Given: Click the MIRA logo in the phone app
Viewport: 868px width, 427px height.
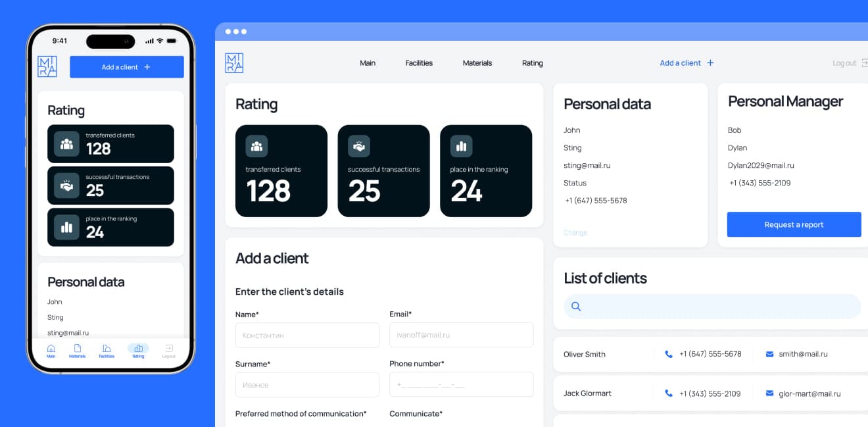Looking at the screenshot, I should click(47, 66).
